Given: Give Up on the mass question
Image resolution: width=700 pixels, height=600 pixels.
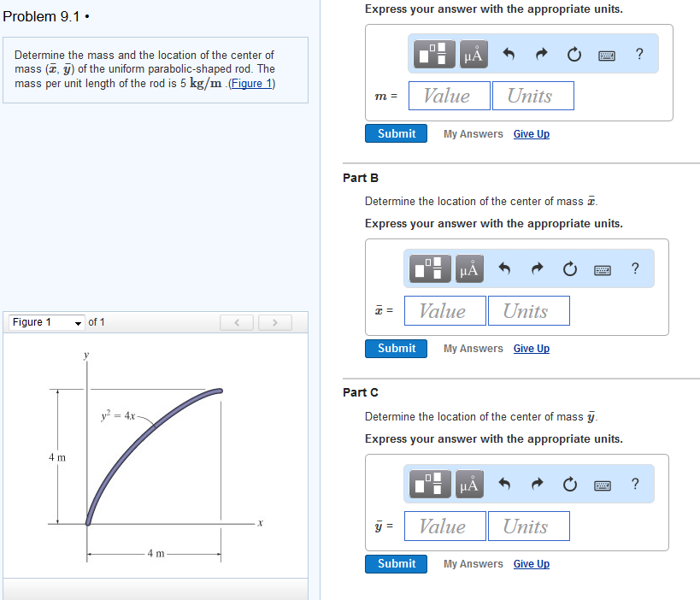Looking at the screenshot, I should 532,134.
